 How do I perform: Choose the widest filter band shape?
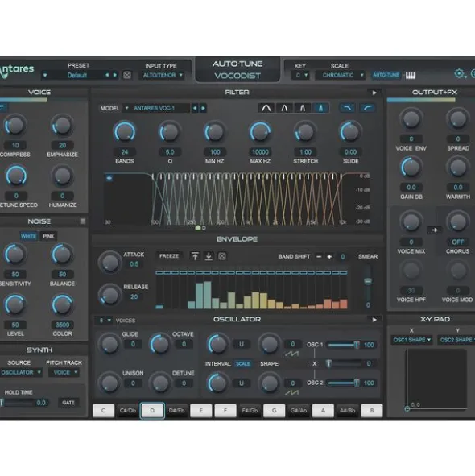coord(266,108)
